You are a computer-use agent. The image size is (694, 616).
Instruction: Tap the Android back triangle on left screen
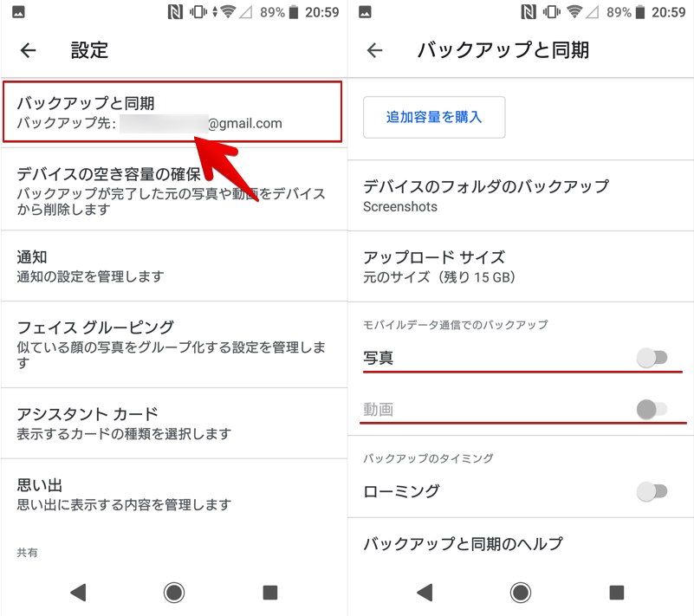point(78,592)
